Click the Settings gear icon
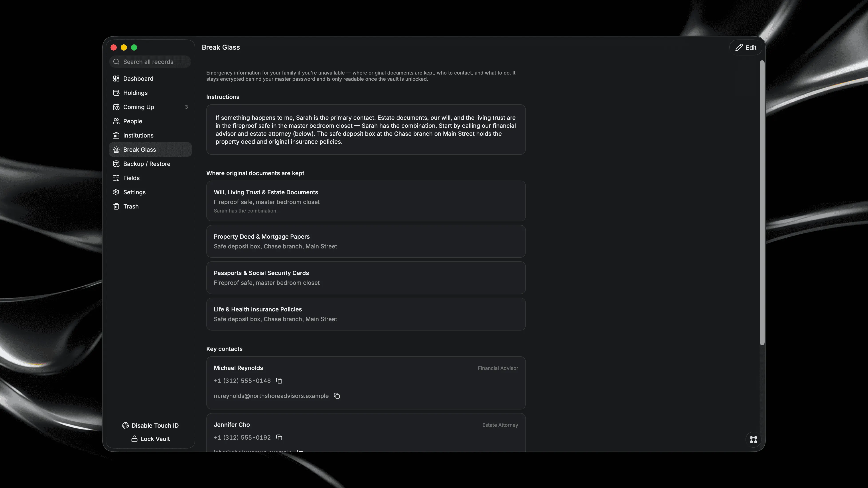868x488 pixels. (116, 192)
